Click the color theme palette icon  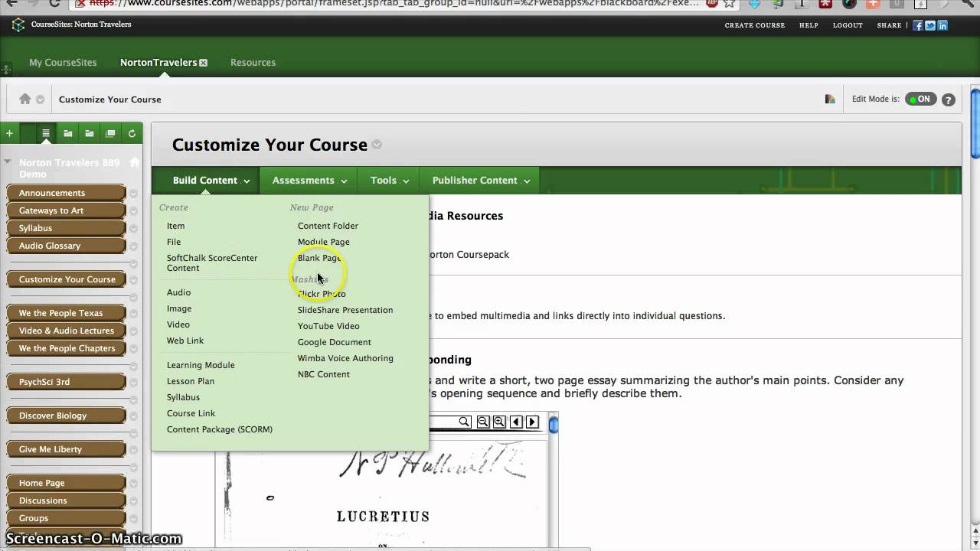tap(830, 99)
